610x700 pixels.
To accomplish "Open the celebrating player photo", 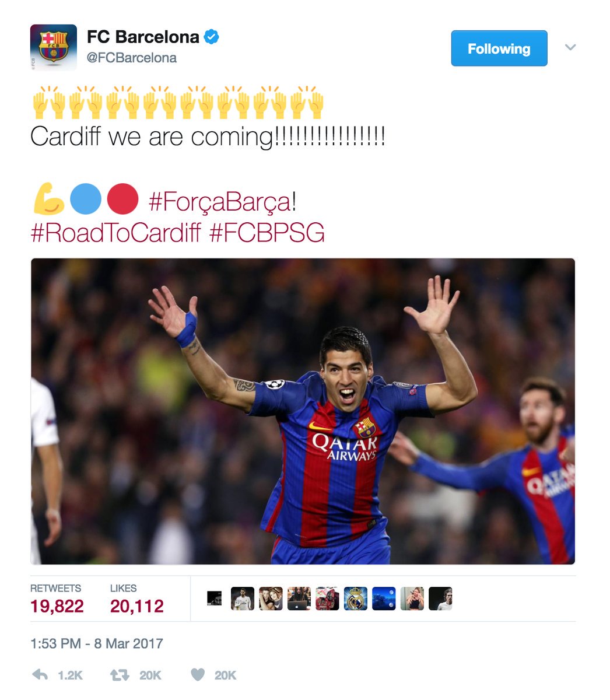I will coord(303,411).
